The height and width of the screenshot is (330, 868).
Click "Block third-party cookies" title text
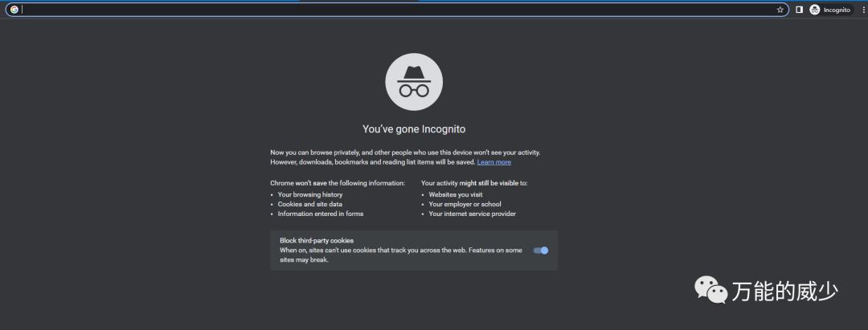pyautogui.click(x=317, y=240)
